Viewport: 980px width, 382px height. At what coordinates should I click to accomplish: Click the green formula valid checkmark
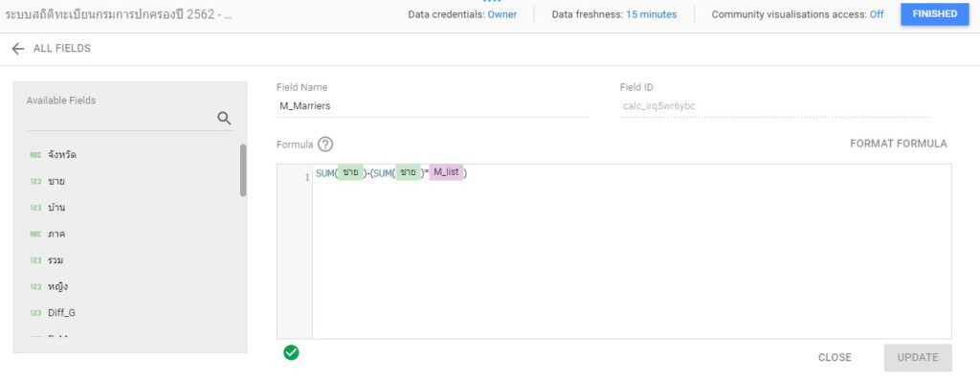pyautogui.click(x=291, y=352)
